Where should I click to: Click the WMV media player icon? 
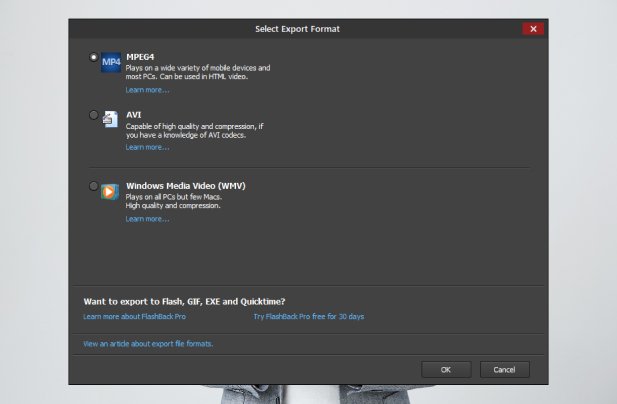(110, 192)
